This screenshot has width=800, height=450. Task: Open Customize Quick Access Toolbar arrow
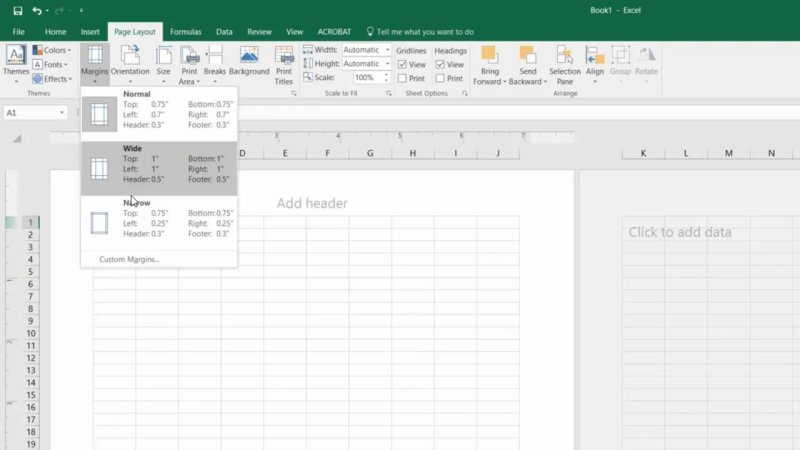[81, 10]
